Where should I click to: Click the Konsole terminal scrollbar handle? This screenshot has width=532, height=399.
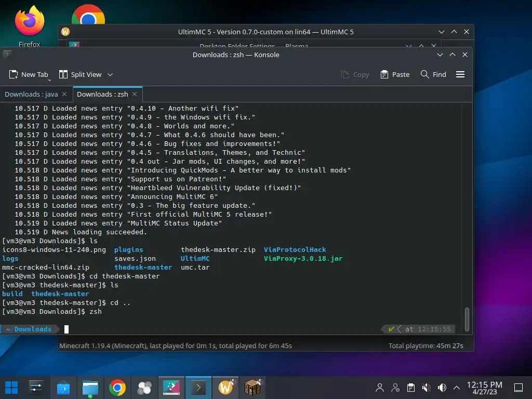(467, 320)
